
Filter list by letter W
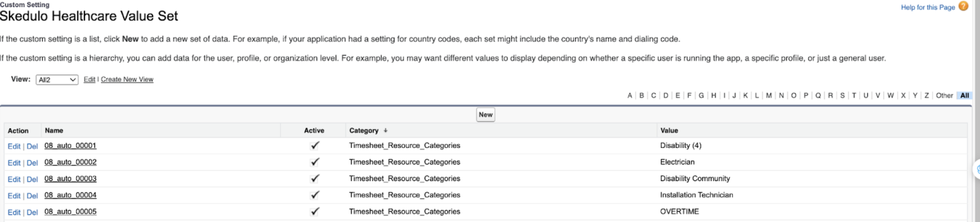891,96
